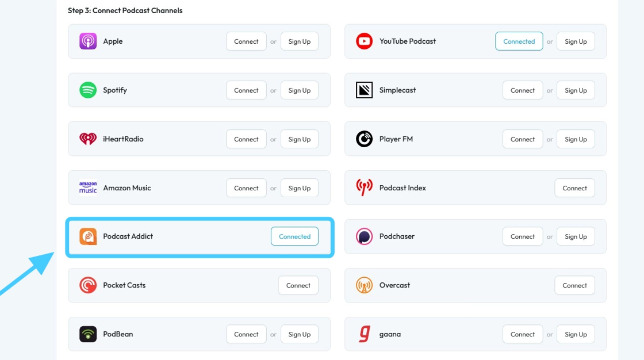Image resolution: width=644 pixels, height=360 pixels.
Task: Connect the Pocket Casts channel
Action: coord(298,285)
